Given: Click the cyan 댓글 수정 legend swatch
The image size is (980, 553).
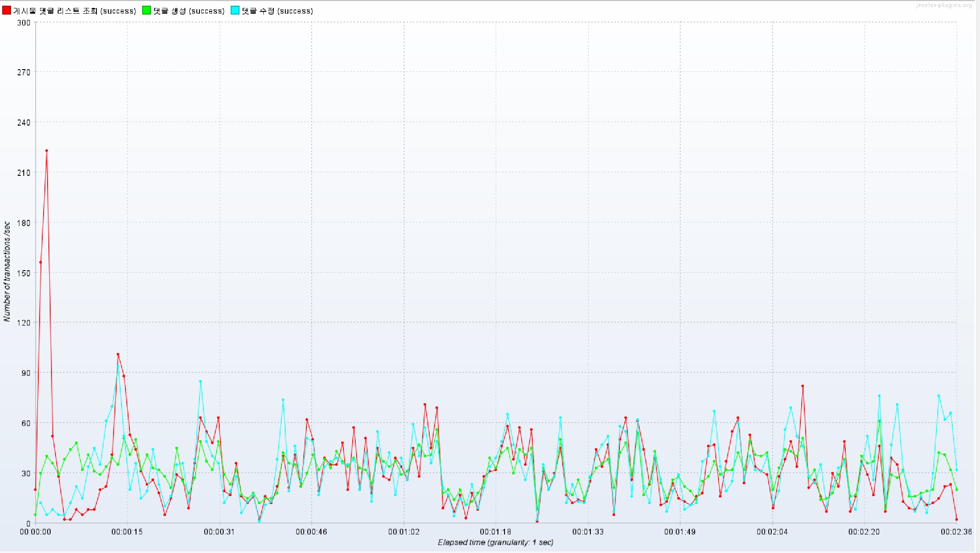Looking at the screenshot, I should point(235,11).
